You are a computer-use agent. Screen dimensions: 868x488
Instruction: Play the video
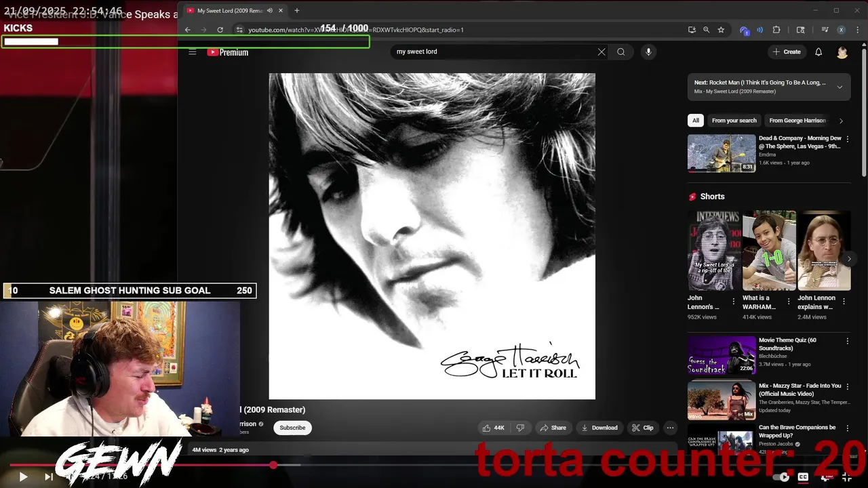pos(23,476)
